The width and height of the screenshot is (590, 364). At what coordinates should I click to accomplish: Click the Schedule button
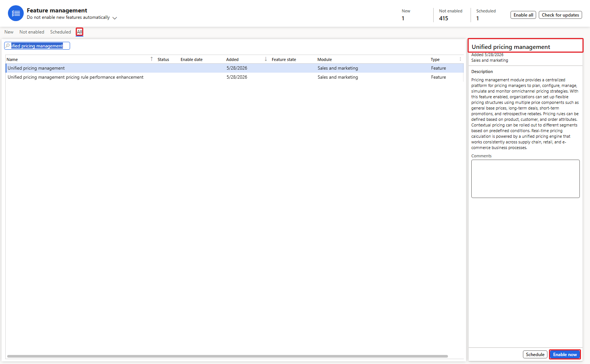[x=535, y=355]
